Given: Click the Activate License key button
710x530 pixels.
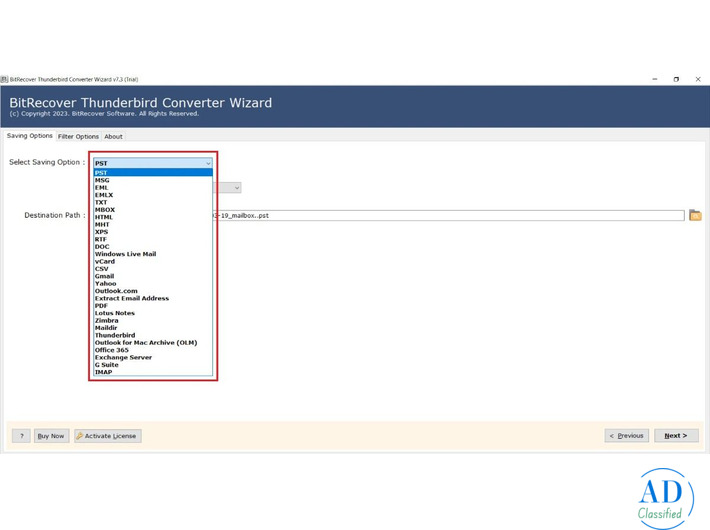Looking at the screenshot, I should [108, 436].
